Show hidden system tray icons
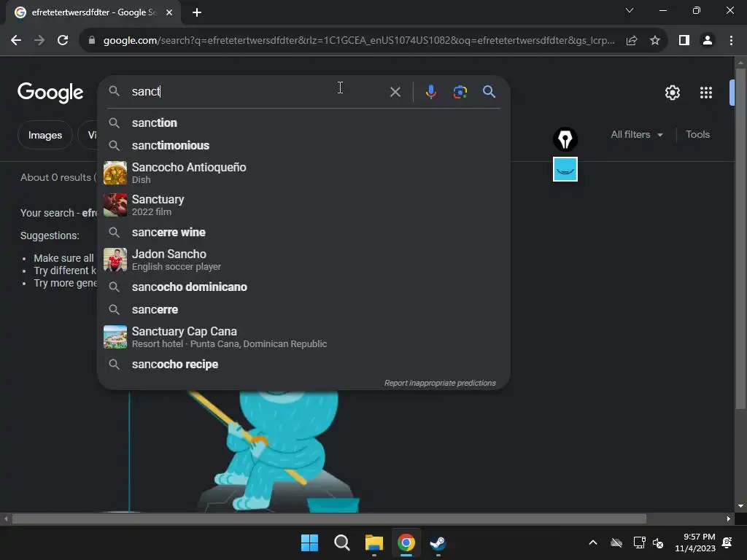Screen dimensions: 747x560 pos(592,542)
